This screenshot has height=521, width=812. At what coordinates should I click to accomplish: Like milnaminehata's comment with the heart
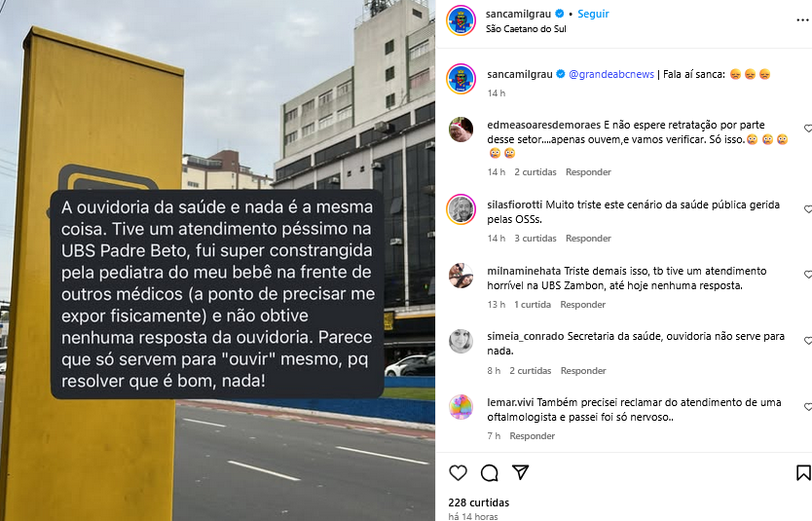pyautogui.click(x=808, y=274)
